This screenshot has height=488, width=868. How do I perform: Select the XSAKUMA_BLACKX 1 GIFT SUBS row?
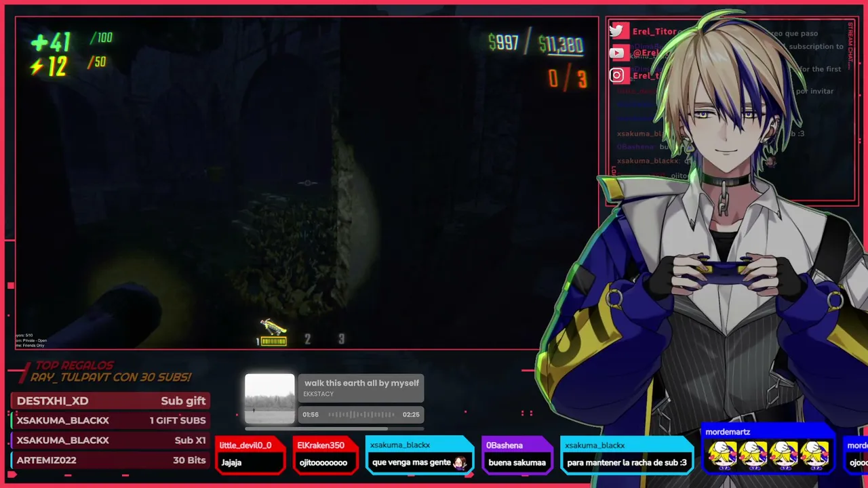[110, 420]
